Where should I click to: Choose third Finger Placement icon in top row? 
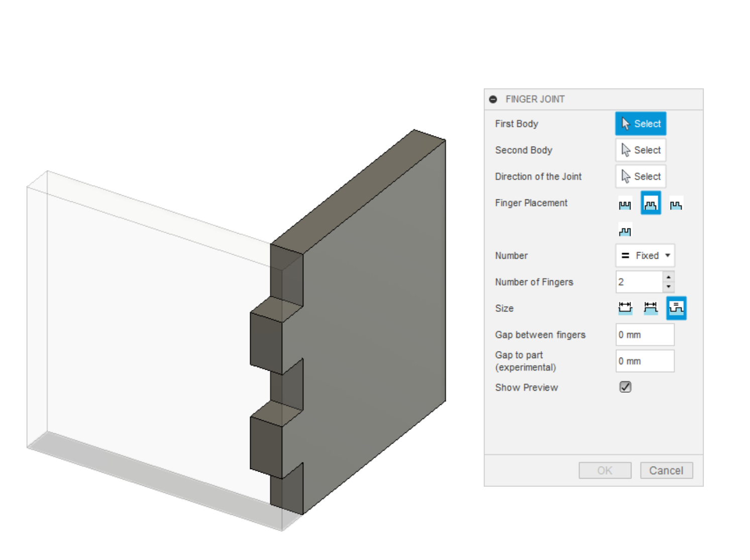pos(676,204)
